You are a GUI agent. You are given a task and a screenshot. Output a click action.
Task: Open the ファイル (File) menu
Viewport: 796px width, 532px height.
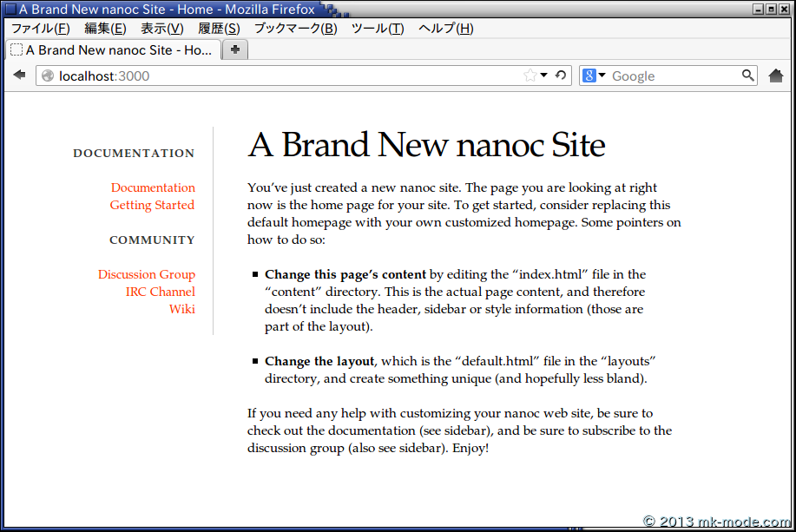pyautogui.click(x=40, y=29)
